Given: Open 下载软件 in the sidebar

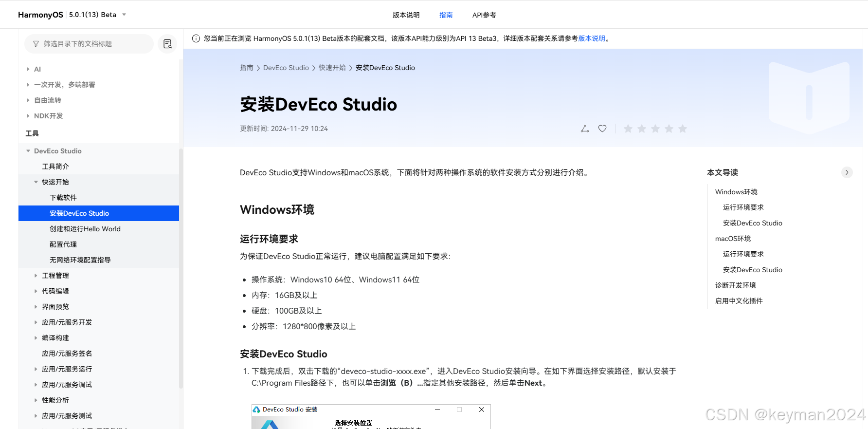Looking at the screenshot, I should pyautogui.click(x=63, y=198).
